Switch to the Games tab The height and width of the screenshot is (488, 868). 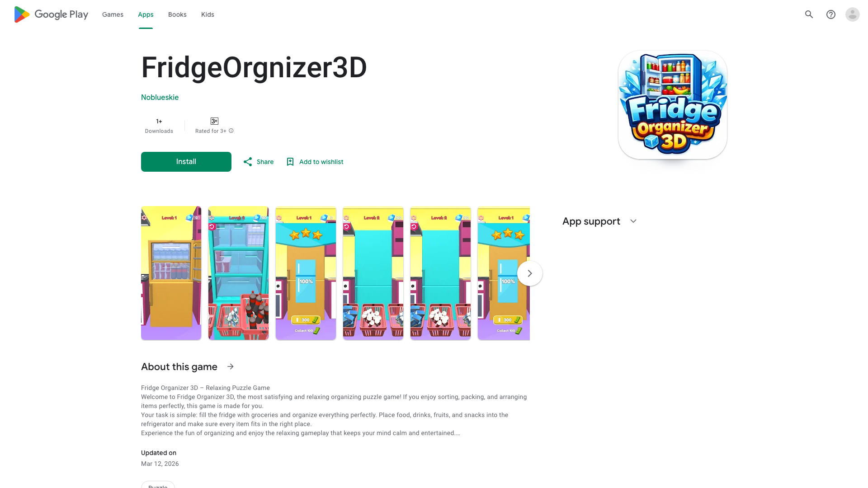(x=113, y=14)
